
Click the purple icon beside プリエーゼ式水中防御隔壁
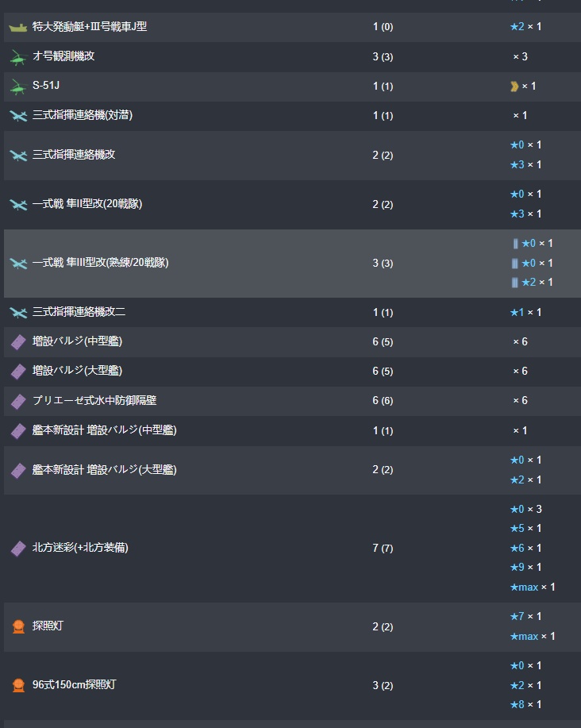18,402
